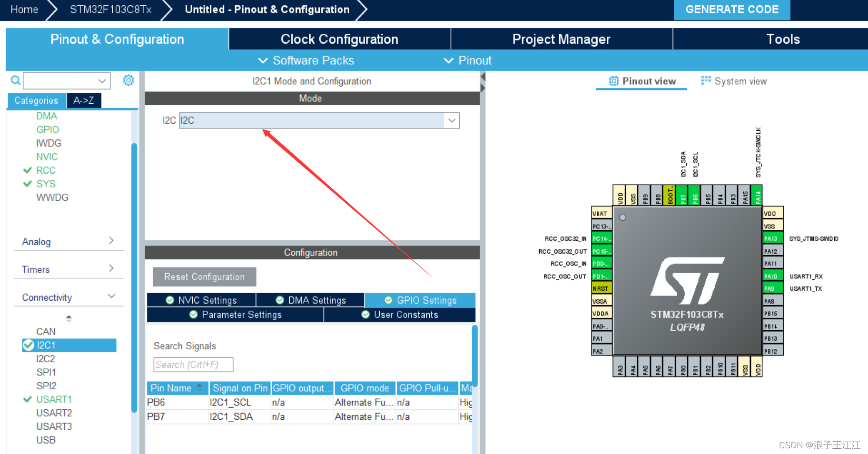The image size is (868, 454).
Task: Click the PA9 pin on the chip
Action: click(x=773, y=288)
